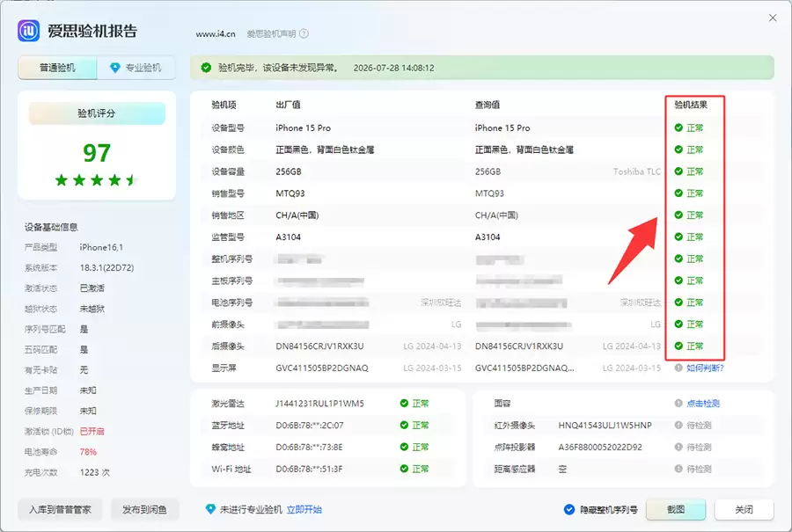
Task: Click the 发布到闲鱼 button
Action: coord(144,509)
